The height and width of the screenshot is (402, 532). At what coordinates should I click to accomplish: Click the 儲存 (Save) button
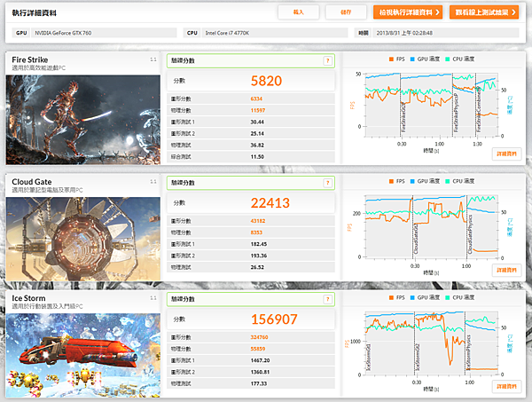pos(346,12)
